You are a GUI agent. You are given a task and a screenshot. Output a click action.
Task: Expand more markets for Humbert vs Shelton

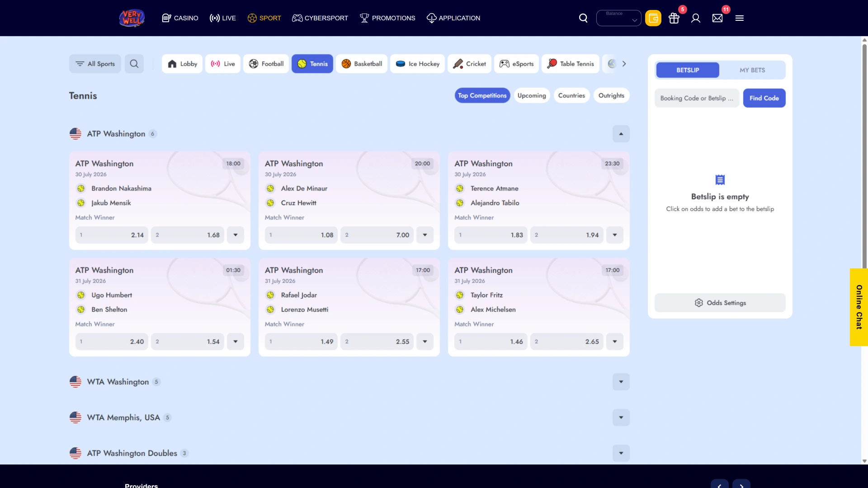pos(236,342)
